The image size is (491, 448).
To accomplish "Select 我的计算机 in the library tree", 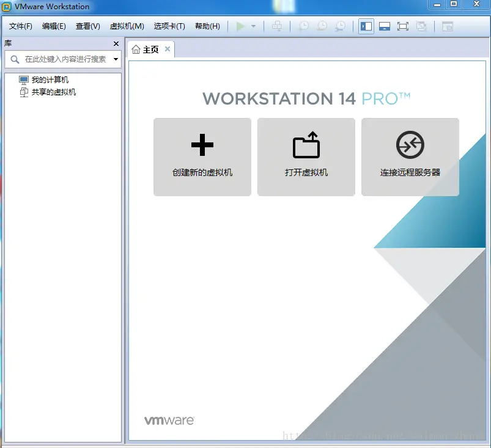I will tap(43, 80).
